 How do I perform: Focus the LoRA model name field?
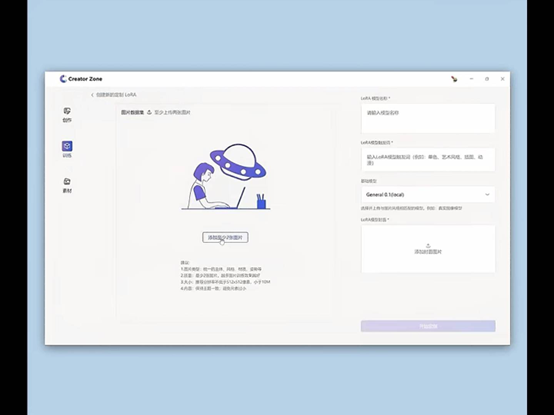coord(428,118)
